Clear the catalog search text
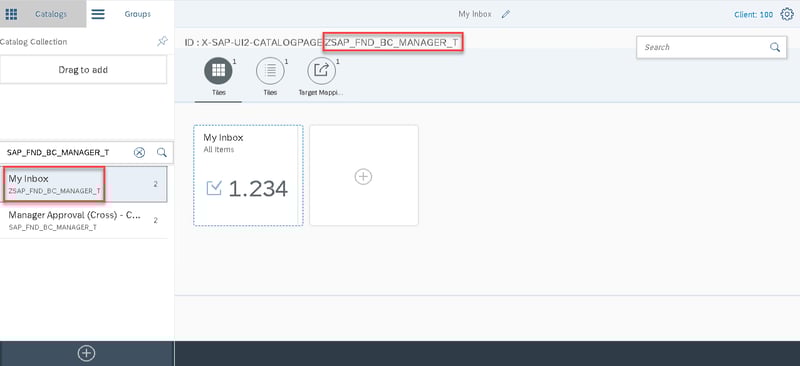Viewport: 800px width, 366px height. click(139, 152)
